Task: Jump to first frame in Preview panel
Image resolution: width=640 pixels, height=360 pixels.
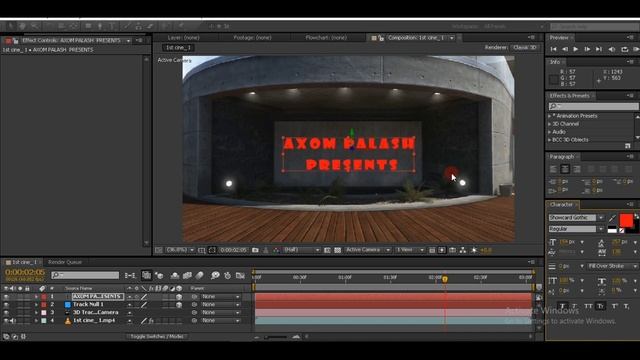Action: [x=553, y=49]
